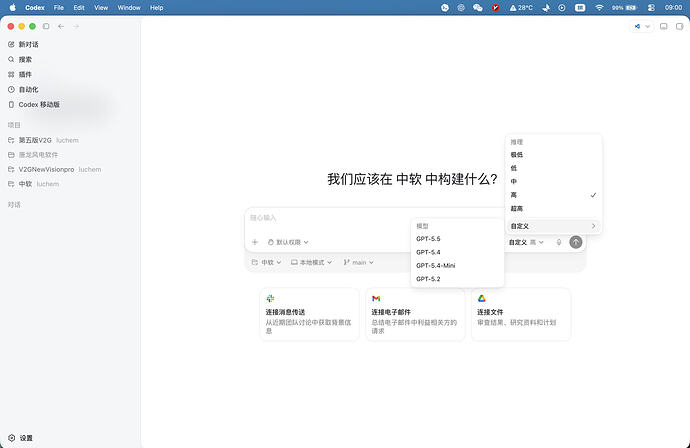Open the 连接电子邮件 card

coord(415,314)
